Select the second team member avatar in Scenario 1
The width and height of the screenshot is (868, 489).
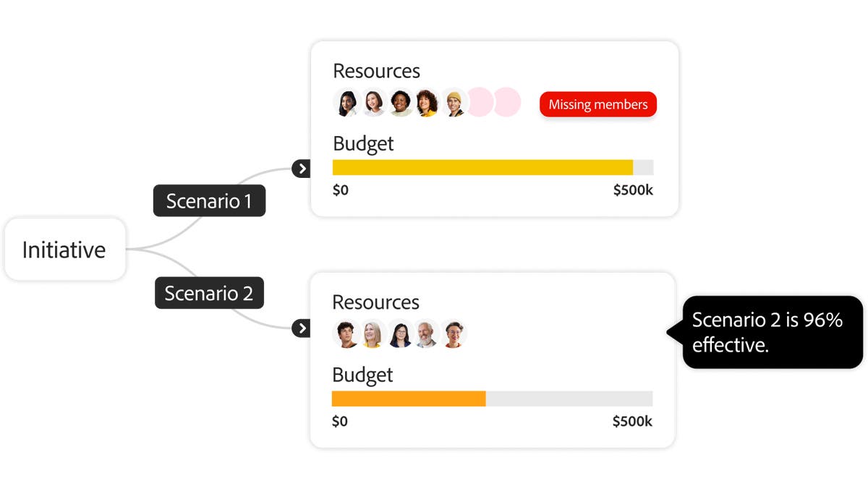373,103
